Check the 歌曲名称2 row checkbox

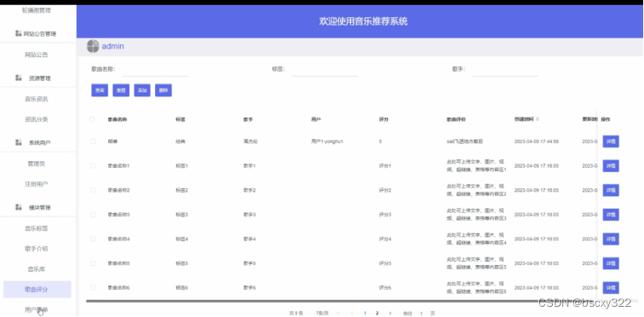(x=92, y=190)
